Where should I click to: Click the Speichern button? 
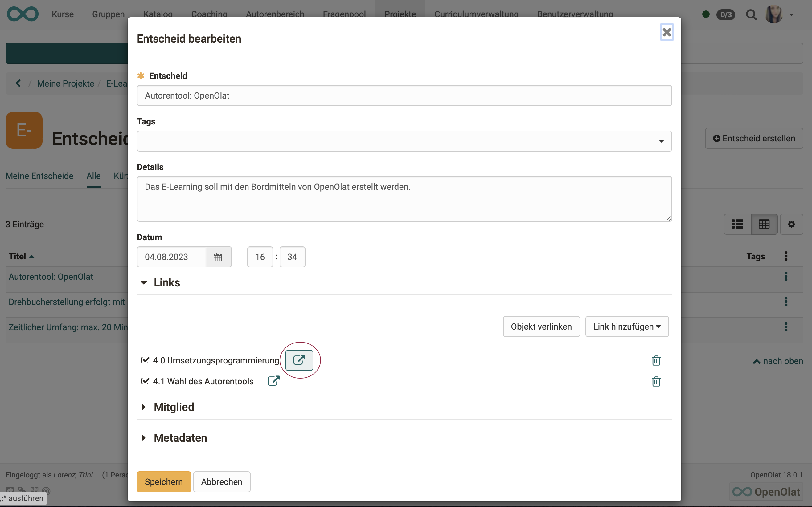click(x=163, y=481)
